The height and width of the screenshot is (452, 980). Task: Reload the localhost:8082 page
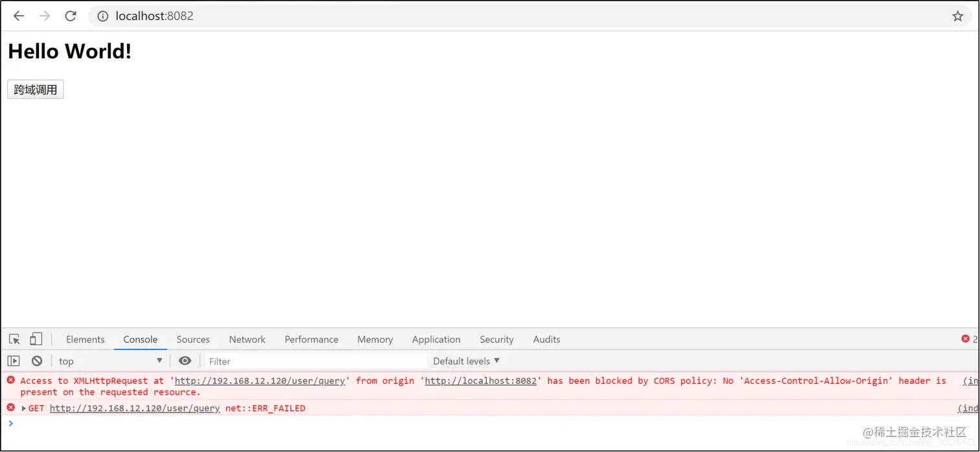coord(71,16)
